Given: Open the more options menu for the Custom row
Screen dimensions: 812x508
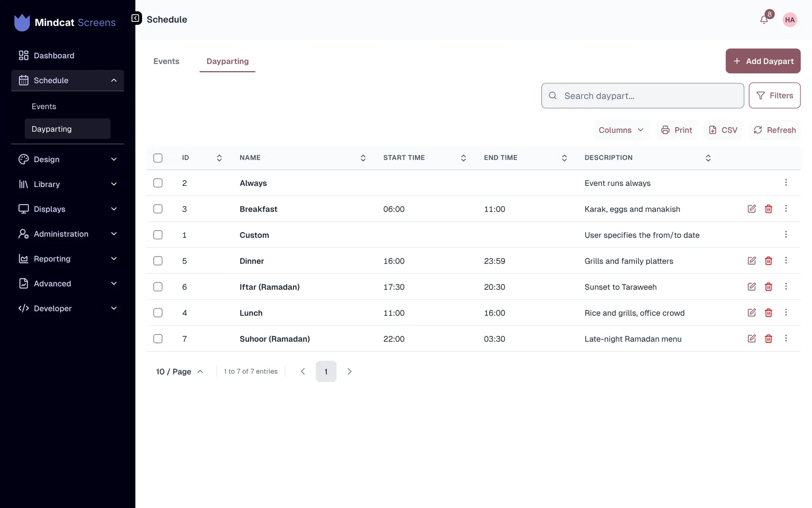Looking at the screenshot, I should [x=786, y=234].
